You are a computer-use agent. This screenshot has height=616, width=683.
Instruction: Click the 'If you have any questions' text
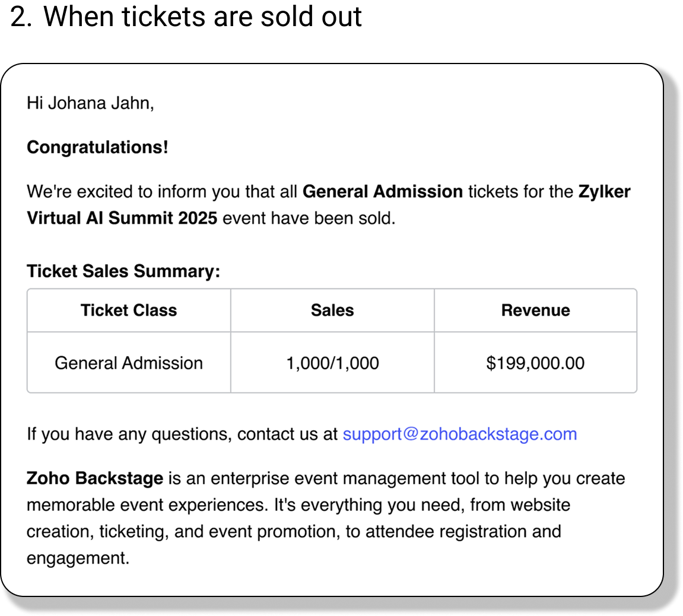tap(128, 434)
